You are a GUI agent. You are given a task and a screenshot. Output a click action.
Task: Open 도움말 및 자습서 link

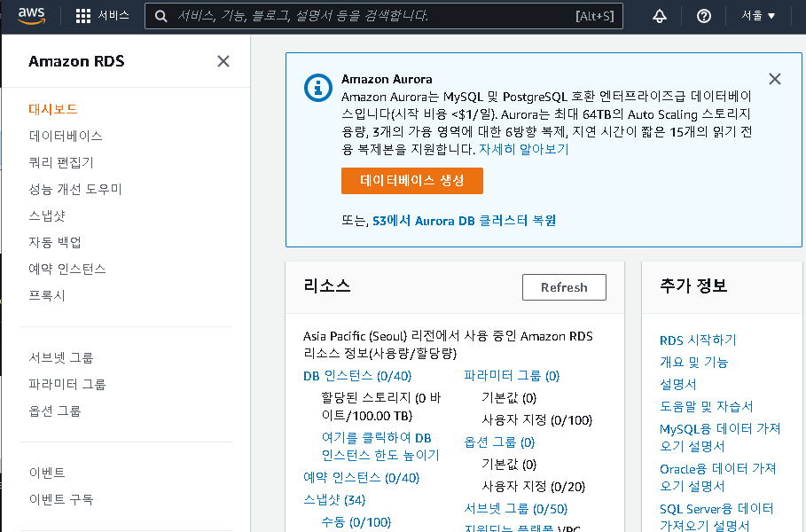tap(707, 407)
